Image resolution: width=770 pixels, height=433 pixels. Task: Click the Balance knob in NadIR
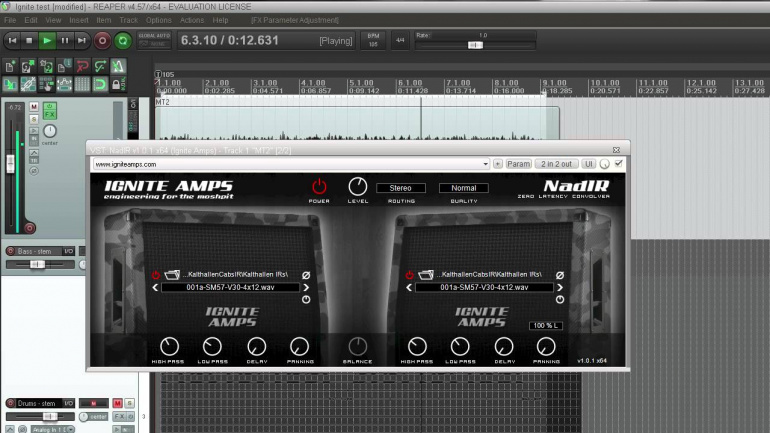tap(357, 345)
